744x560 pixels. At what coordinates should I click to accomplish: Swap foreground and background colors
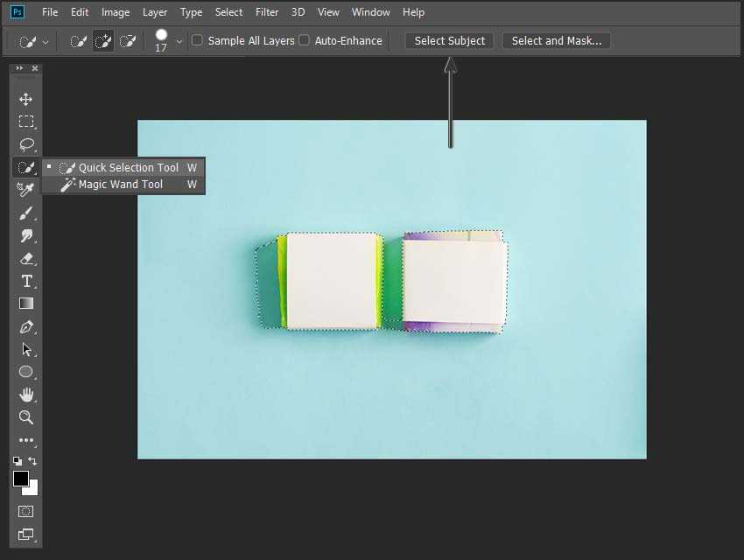(33, 460)
